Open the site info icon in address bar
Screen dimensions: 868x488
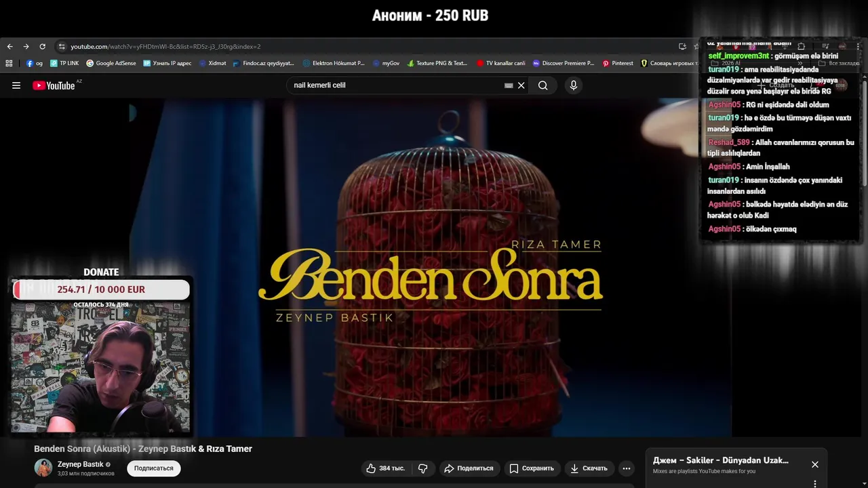[x=62, y=47]
